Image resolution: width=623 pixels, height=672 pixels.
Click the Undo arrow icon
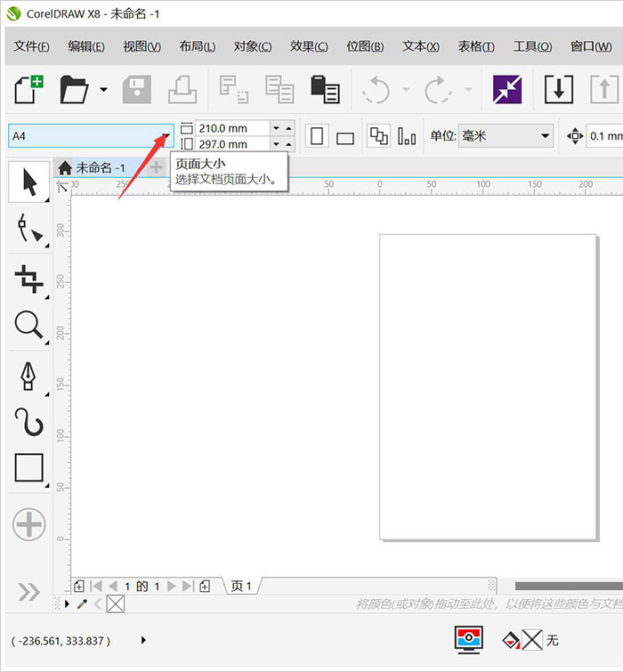[376, 90]
